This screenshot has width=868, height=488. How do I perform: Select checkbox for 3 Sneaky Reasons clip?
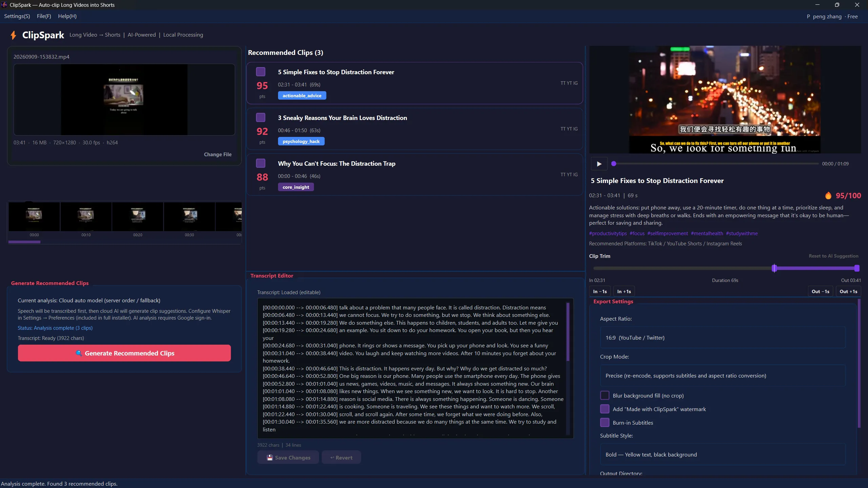260,118
